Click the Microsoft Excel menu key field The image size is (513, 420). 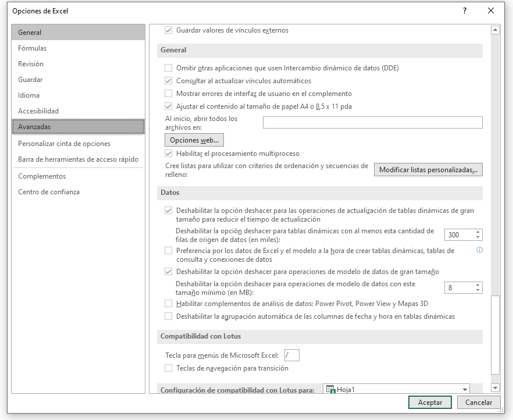click(x=292, y=355)
